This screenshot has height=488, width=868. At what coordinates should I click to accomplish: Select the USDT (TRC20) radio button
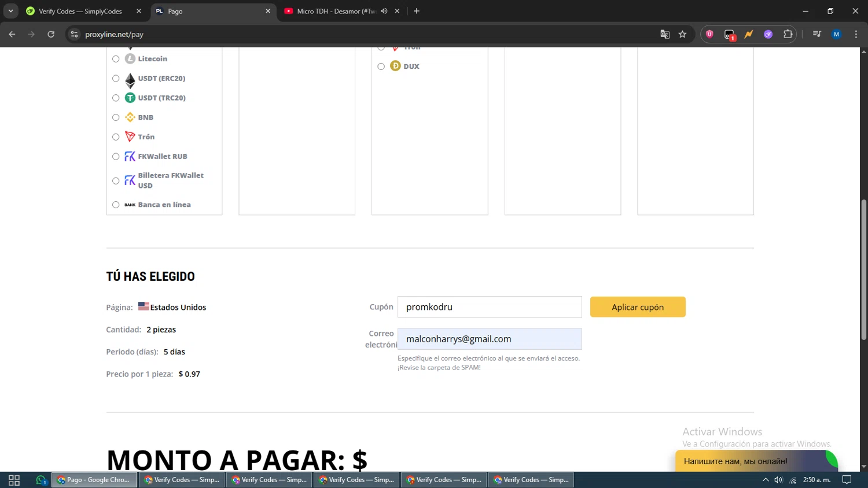116,98
